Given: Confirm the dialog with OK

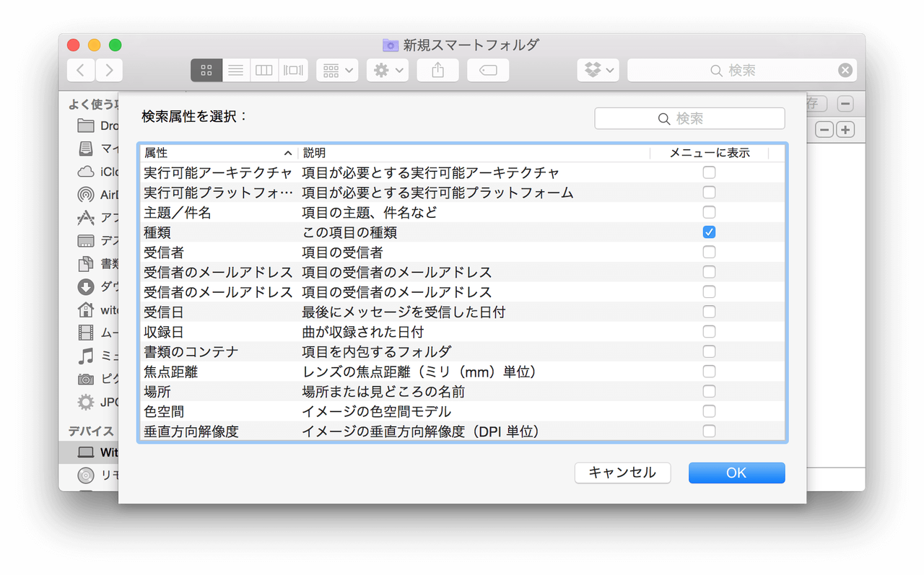Looking at the screenshot, I should click(x=736, y=473).
